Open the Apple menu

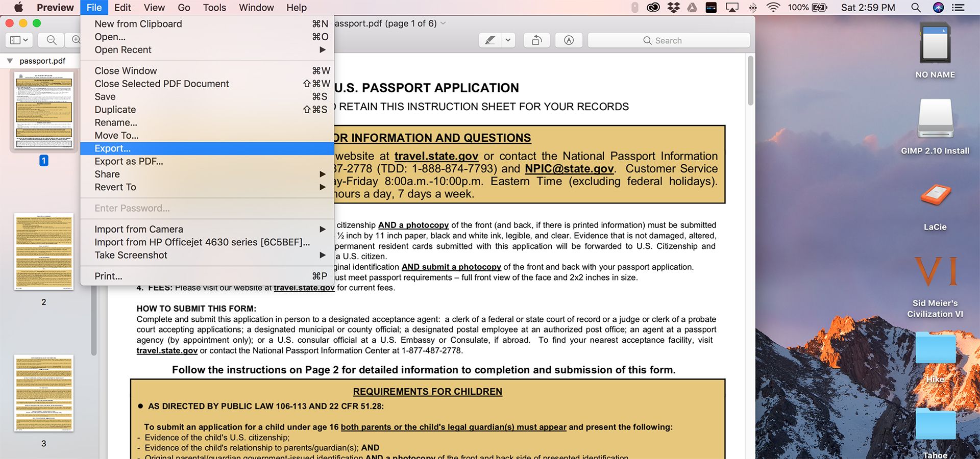[x=18, y=7]
